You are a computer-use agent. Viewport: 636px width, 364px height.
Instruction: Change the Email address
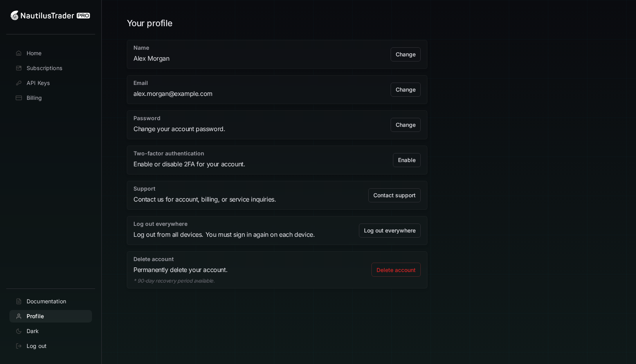point(405,90)
